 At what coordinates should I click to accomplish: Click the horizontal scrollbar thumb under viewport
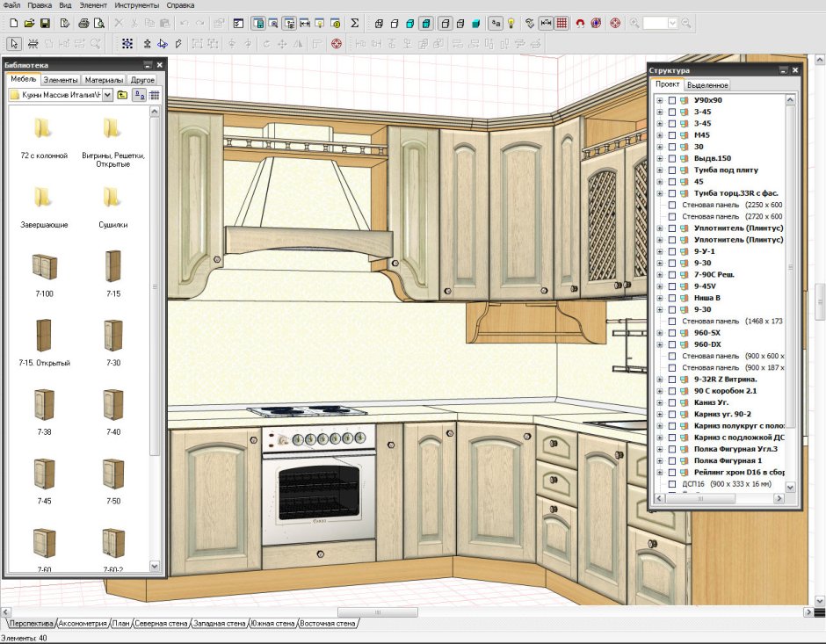pyautogui.click(x=378, y=612)
